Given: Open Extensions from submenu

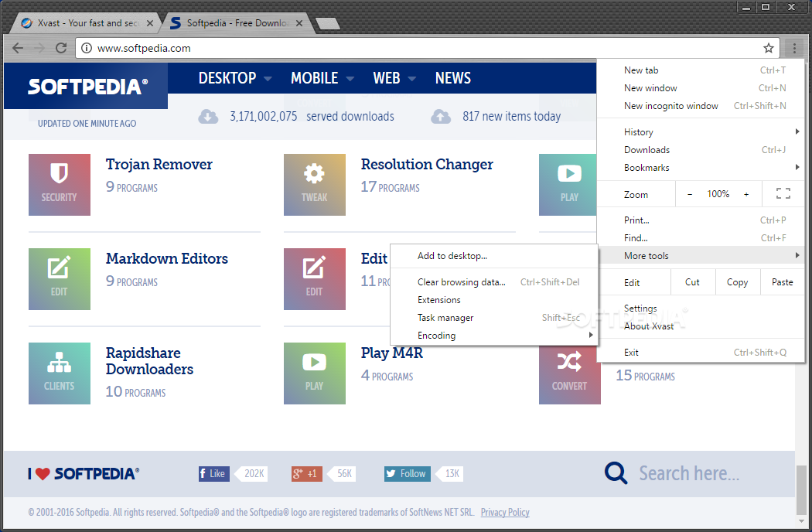Looking at the screenshot, I should point(494,300).
